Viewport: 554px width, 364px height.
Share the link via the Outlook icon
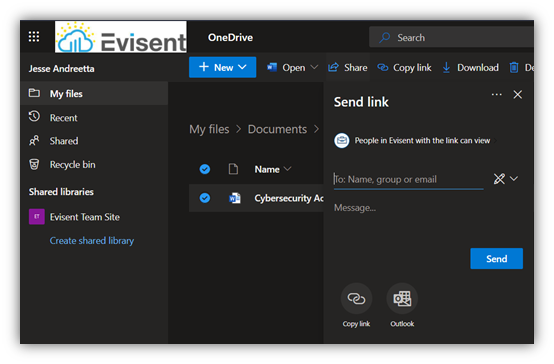(402, 299)
